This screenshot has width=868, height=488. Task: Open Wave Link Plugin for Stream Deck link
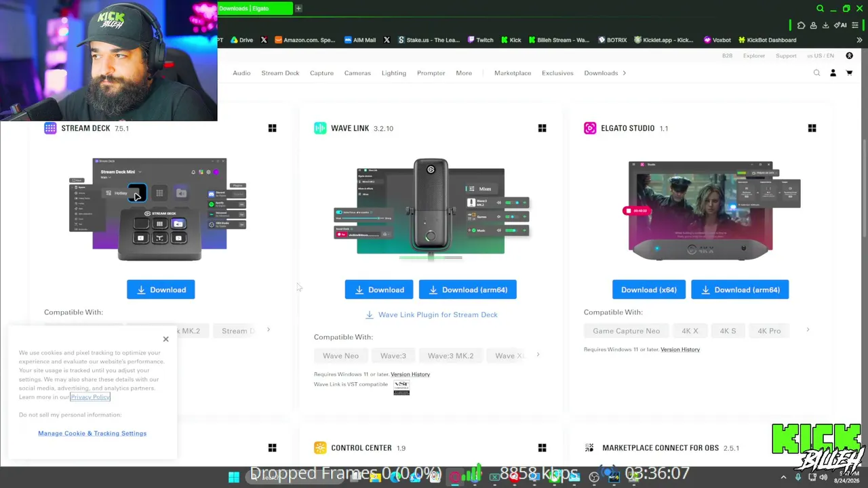[x=431, y=314]
